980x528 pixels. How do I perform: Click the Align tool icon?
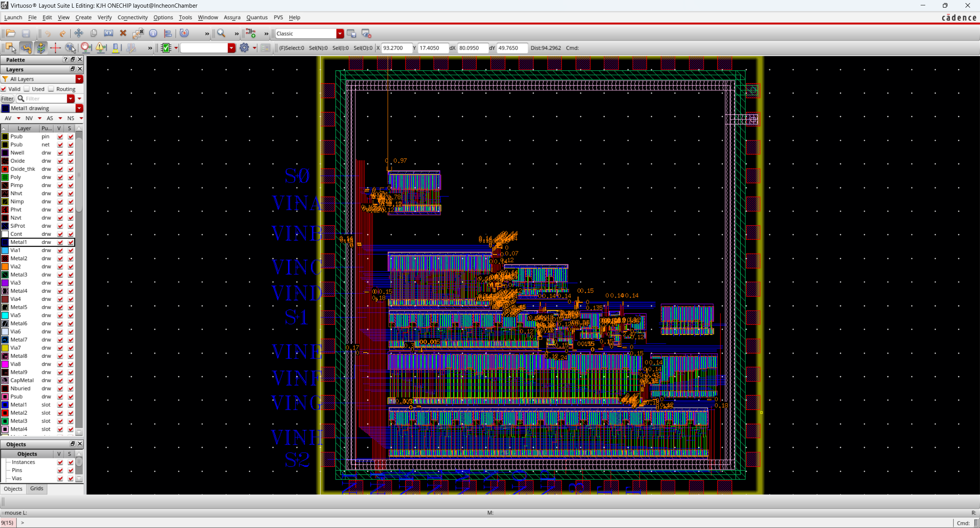[168, 33]
